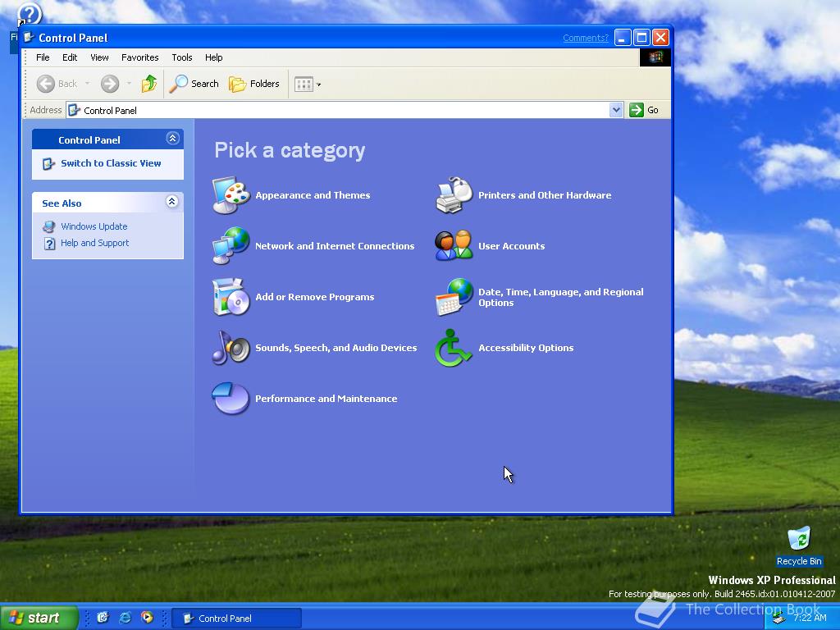The width and height of the screenshot is (840, 630).
Task: Click the taskbar clock showing 7:22 AM
Action: click(x=810, y=618)
